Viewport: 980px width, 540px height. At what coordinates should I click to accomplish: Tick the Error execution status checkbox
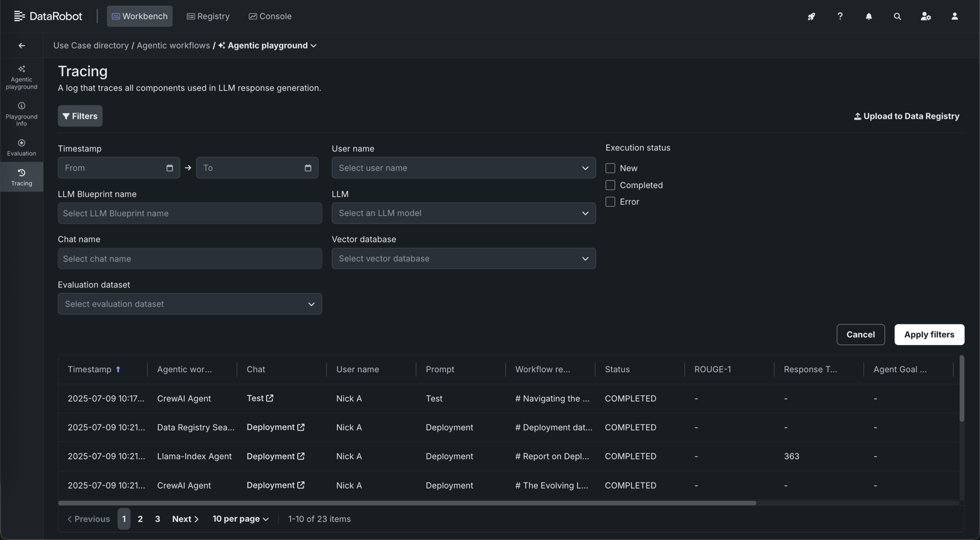pyautogui.click(x=610, y=202)
